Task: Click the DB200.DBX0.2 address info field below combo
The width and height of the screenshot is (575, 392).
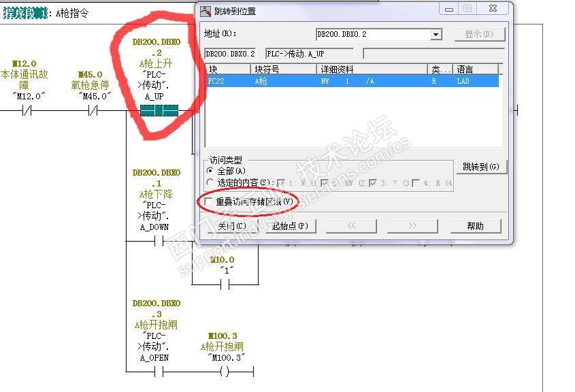Action: tap(230, 54)
